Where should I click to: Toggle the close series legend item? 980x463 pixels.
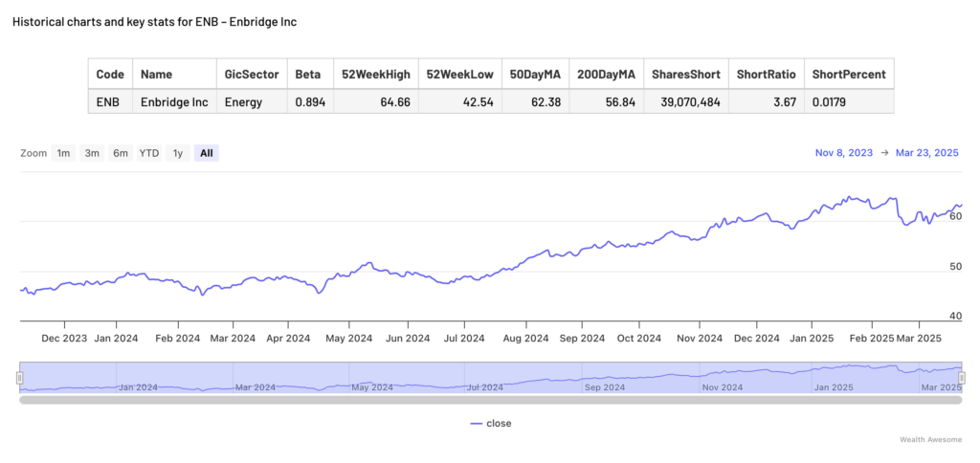pos(499,424)
